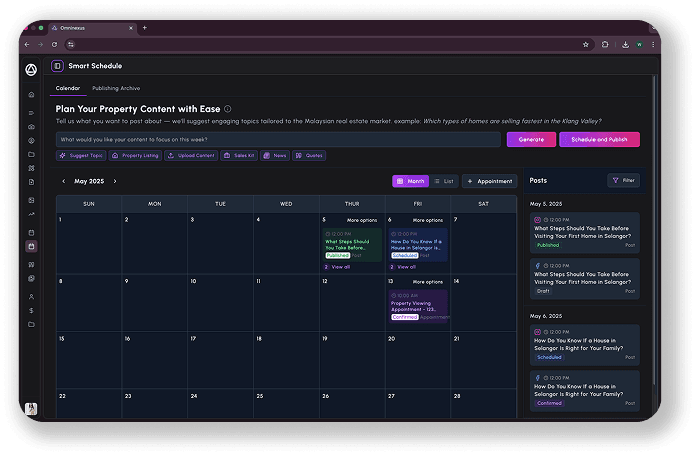Close the Omninexus browser tab
Viewport: 696px width, 456px height.
(131, 28)
